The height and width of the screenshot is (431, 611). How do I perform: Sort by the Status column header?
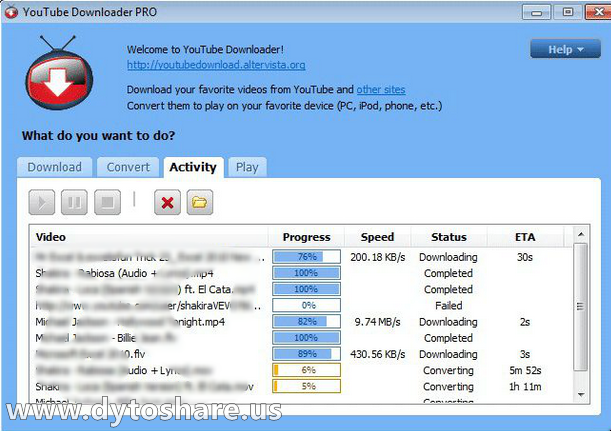click(x=449, y=237)
